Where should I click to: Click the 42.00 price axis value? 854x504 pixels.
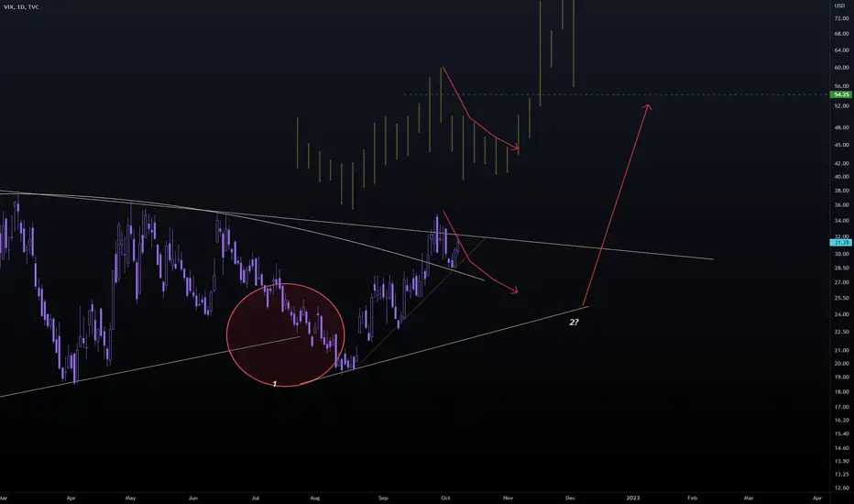(x=841, y=163)
